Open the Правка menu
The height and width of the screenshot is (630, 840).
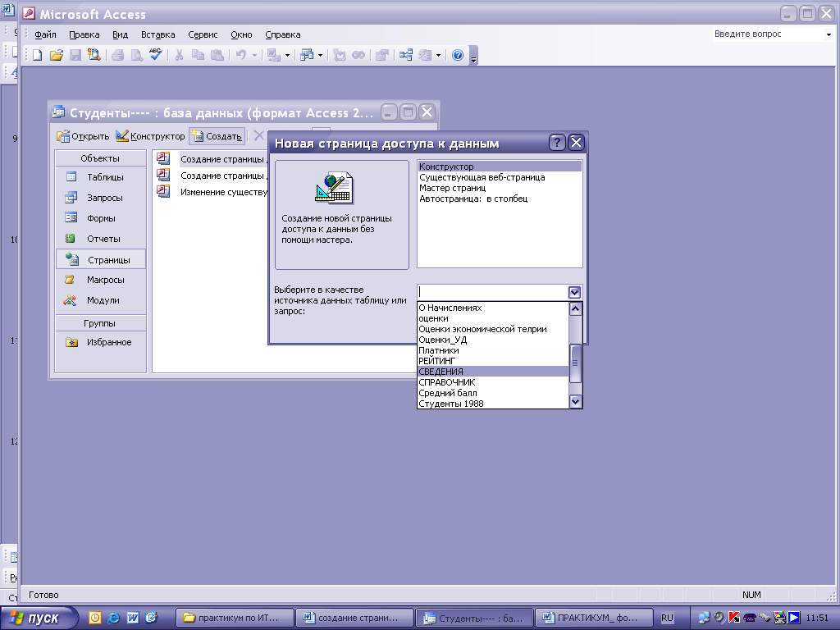click(84, 34)
